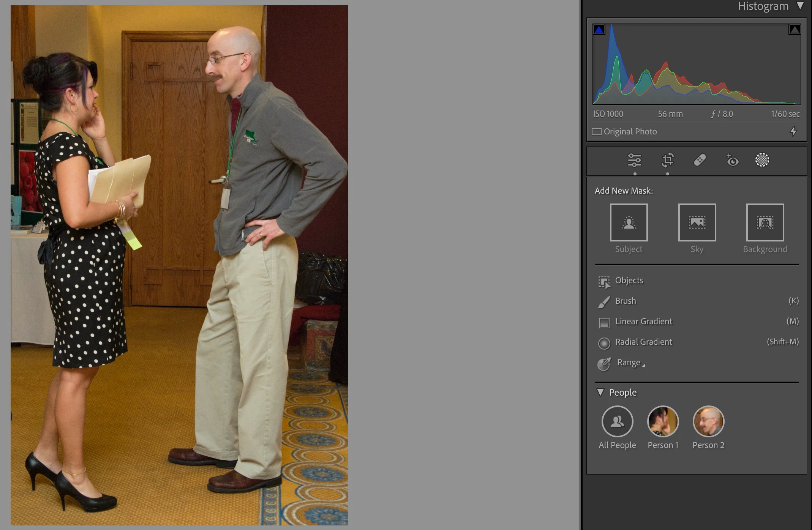Create a Select Subject mask
This screenshot has height=530, width=812.
(x=629, y=222)
